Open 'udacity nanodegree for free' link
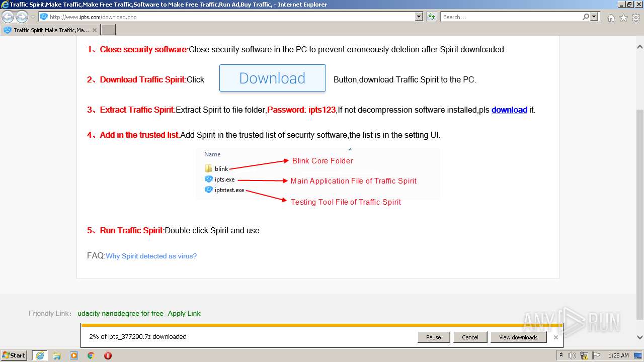The image size is (644, 362). 120,313
